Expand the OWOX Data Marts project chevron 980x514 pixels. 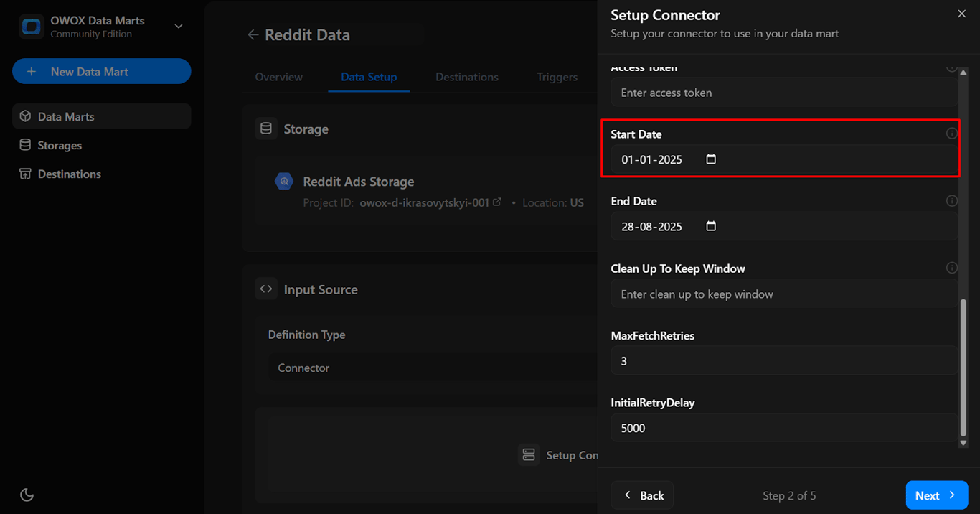click(x=179, y=27)
